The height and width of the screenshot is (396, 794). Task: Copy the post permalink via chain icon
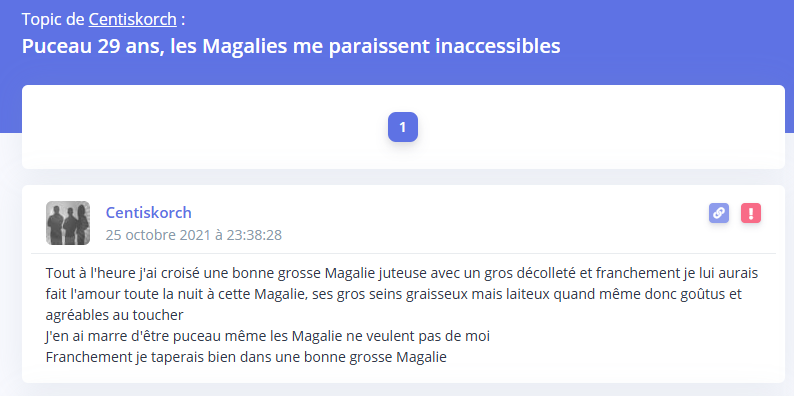(719, 213)
